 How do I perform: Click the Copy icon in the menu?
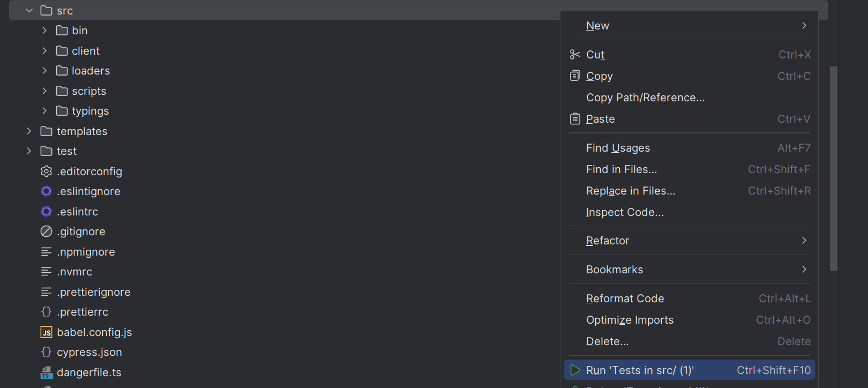574,76
